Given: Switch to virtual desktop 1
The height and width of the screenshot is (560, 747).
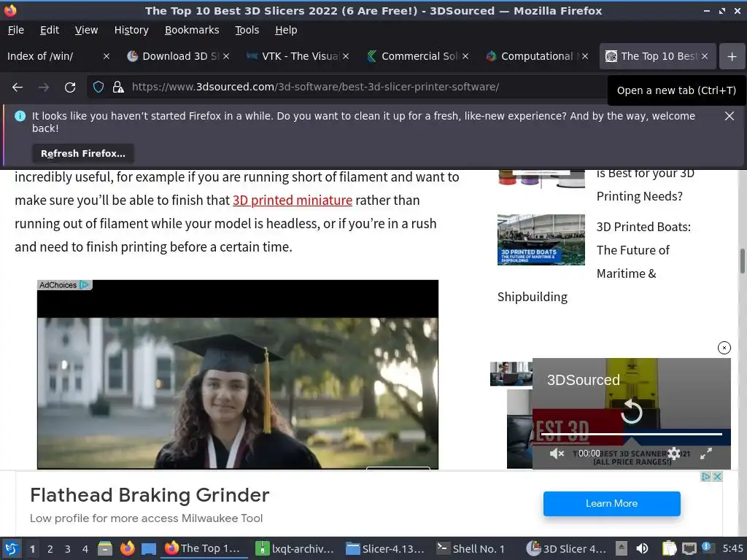Looking at the screenshot, I should (x=32, y=549).
